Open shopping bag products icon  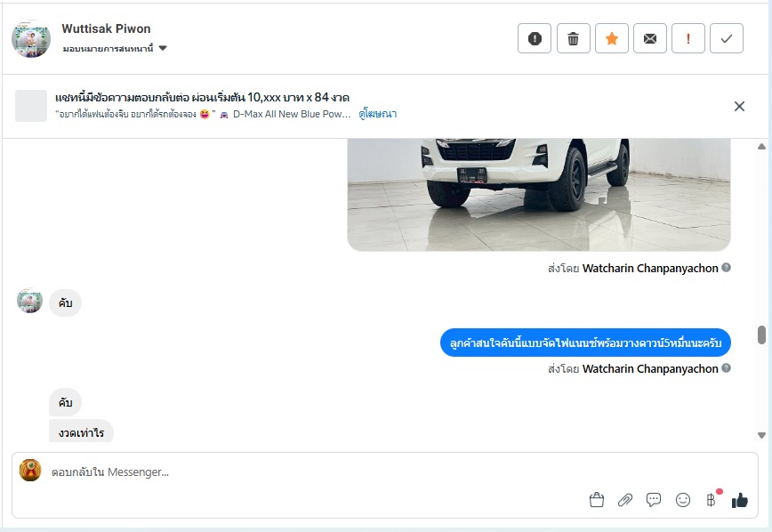(x=596, y=500)
